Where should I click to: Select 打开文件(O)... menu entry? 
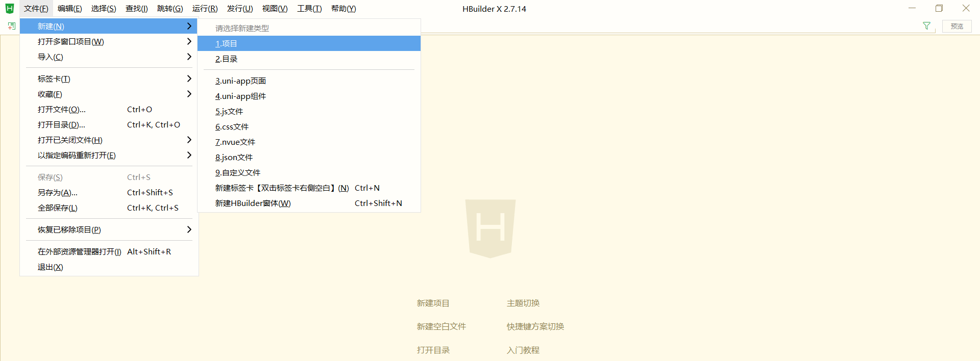109,110
